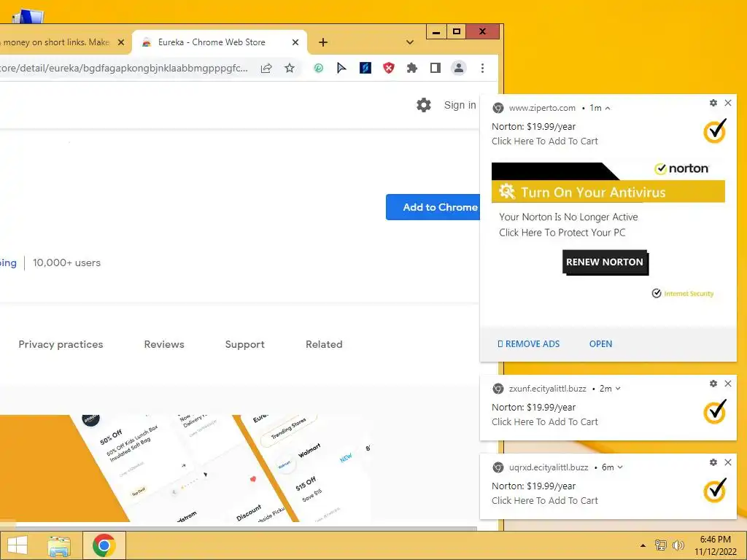Image resolution: width=747 pixels, height=560 pixels.
Task: Open settings gear on zxunf.ecityalittl.buzz notification
Action: click(x=713, y=384)
